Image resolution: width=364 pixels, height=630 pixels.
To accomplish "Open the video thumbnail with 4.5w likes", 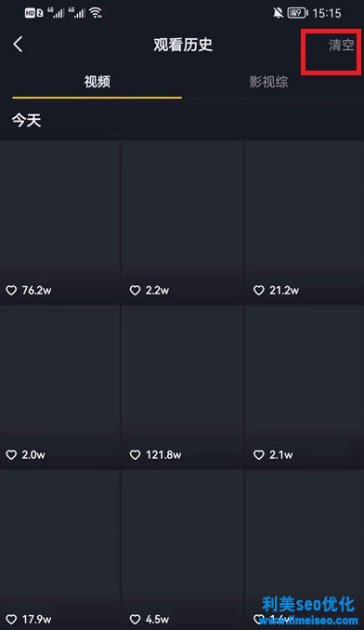I will point(183,550).
